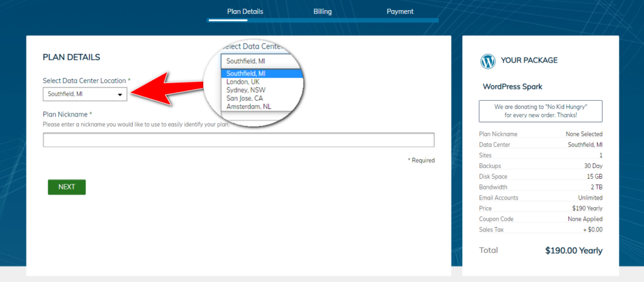This screenshot has width=644, height=282.
Task: Click the WordPress logo icon
Action: (x=488, y=61)
